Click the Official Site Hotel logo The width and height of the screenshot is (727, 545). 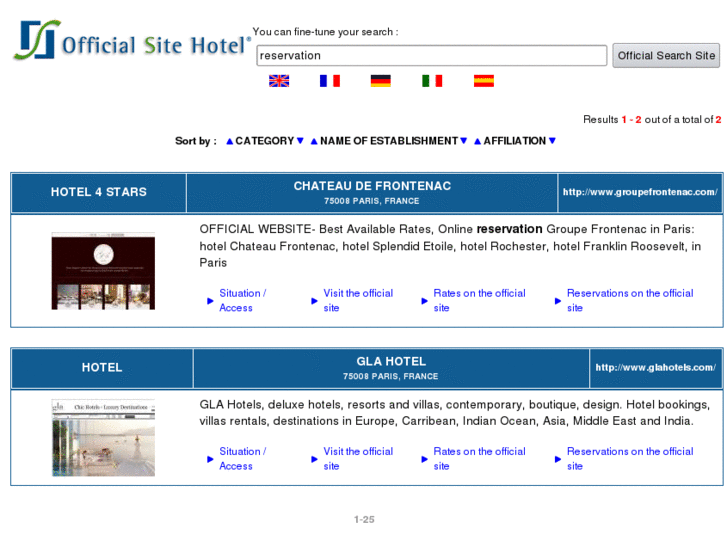point(132,41)
